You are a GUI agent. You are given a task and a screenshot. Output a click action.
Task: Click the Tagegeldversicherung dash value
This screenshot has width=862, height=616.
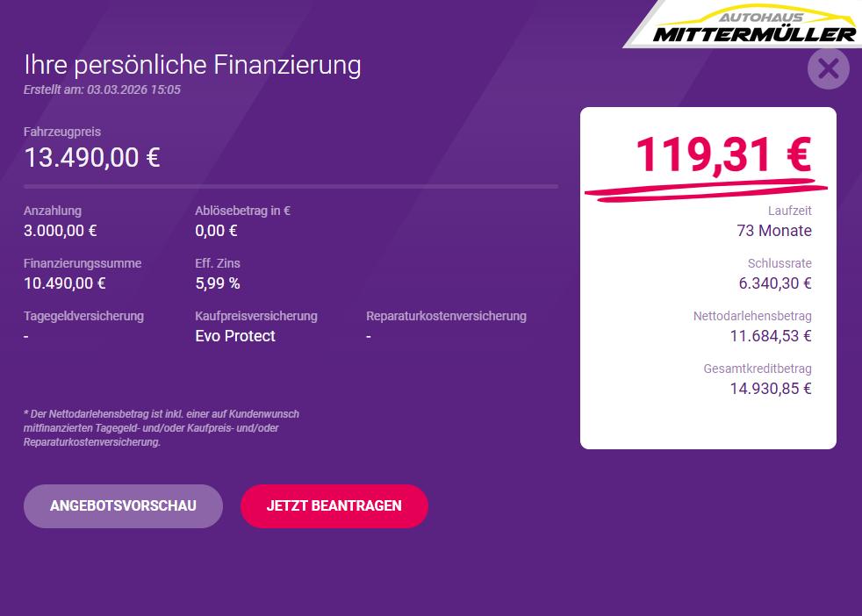point(26,336)
